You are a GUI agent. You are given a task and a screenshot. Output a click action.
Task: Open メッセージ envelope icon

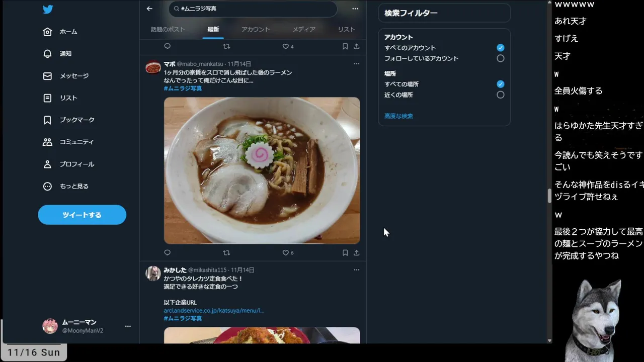[47, 76]
